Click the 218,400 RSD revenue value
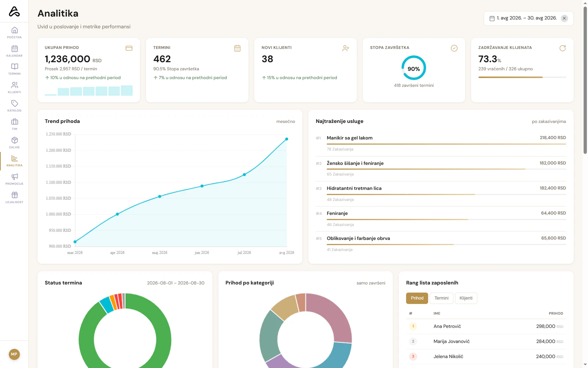Screen dimensions: 588x368 point(553,138)
